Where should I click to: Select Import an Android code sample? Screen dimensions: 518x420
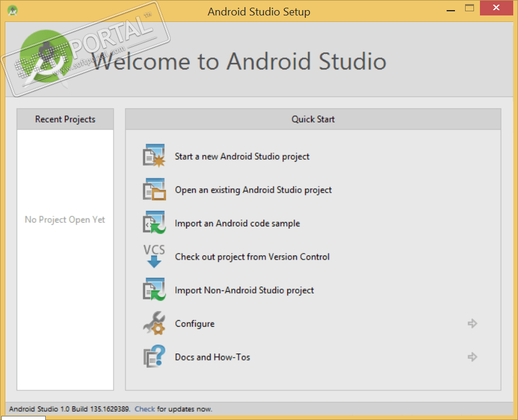tap(237, 223)
